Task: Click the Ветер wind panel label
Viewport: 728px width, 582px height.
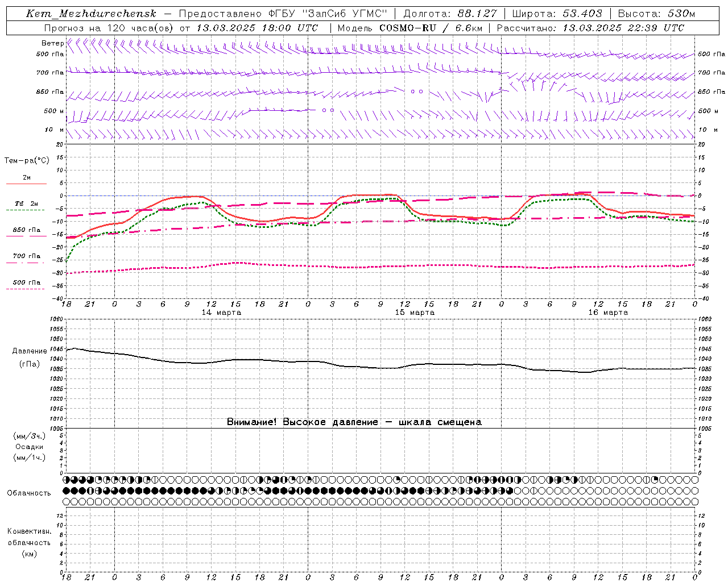Action: point(52,43)
